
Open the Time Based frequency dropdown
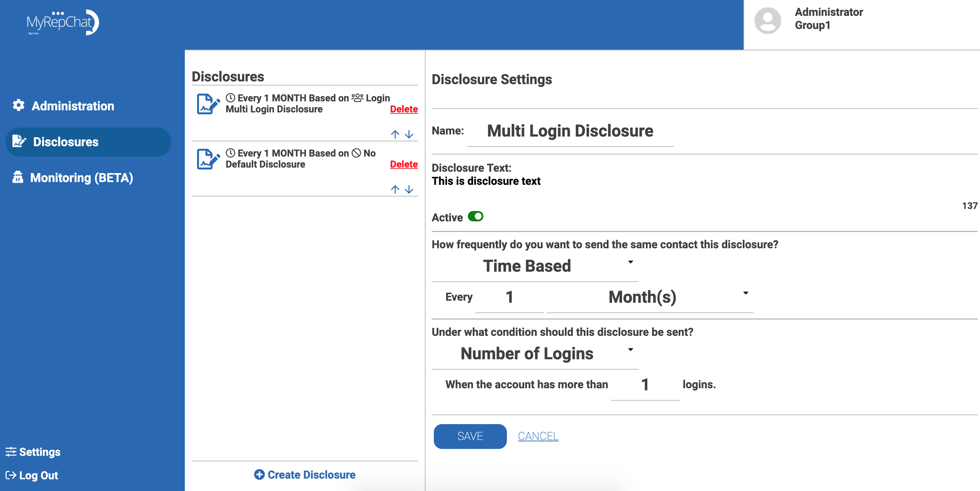coord(534,266)
